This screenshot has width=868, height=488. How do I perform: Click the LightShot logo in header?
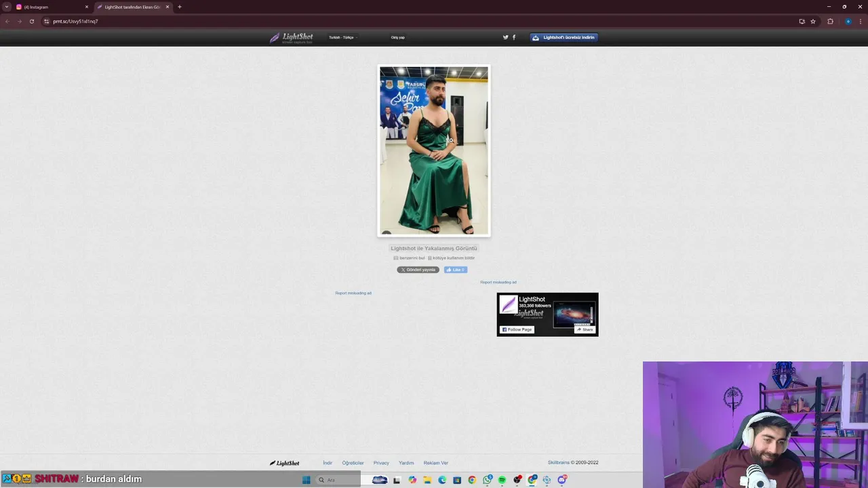(292, 38)
